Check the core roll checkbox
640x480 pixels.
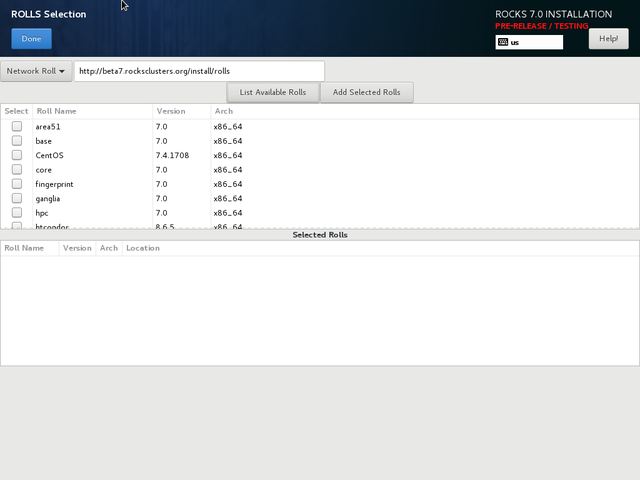click(17, 170)
